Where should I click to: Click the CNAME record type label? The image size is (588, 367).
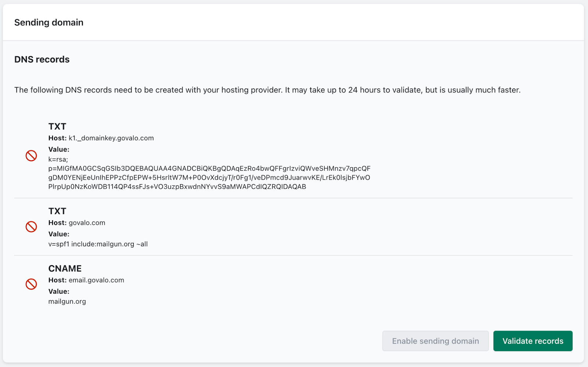(65, 268)
